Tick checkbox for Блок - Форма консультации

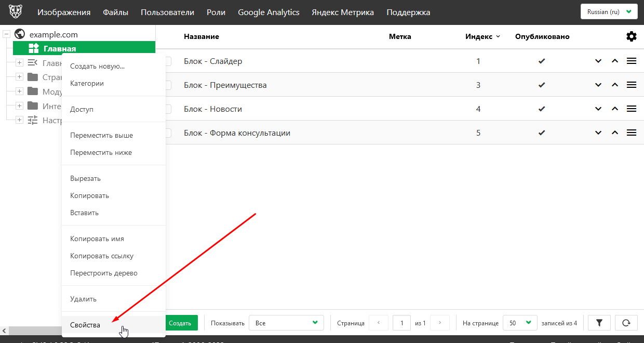pos(168,133)
